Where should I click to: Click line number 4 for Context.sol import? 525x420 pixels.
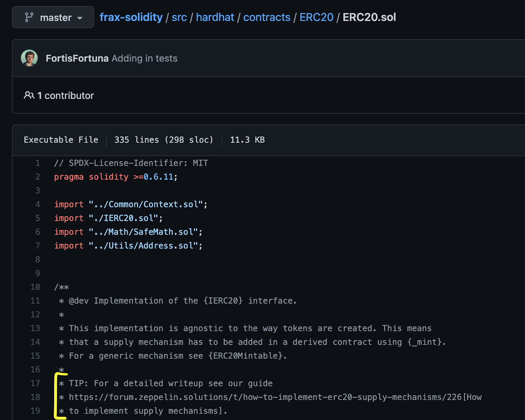[x=38, y=204]
